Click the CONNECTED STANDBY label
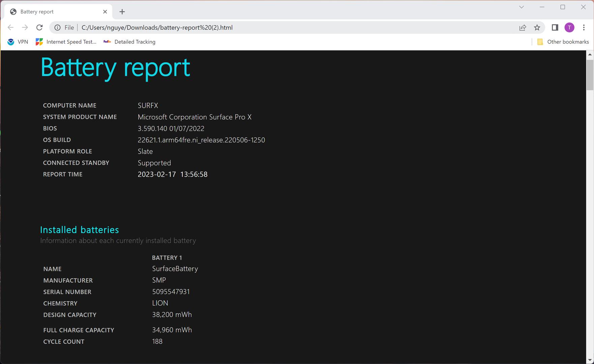 (x=76, y=163)
